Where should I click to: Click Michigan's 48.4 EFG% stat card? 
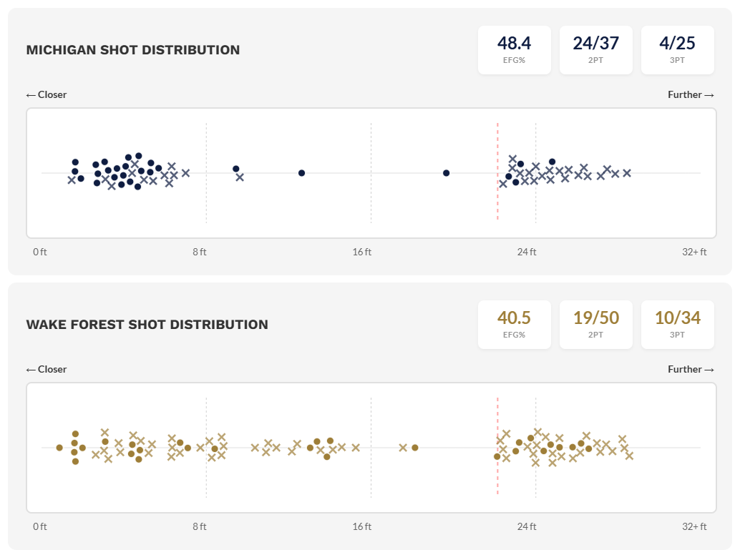click(514, 49)
